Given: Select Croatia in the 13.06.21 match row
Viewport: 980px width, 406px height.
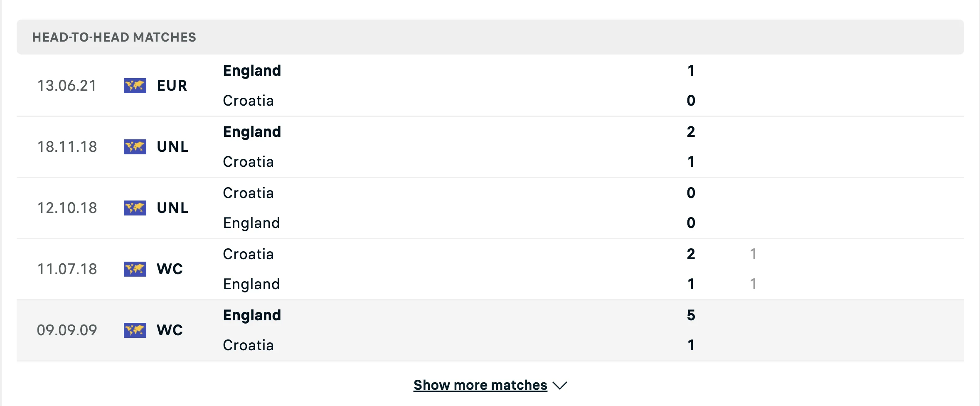Looking at the screenshot, I should coord(248,101).
